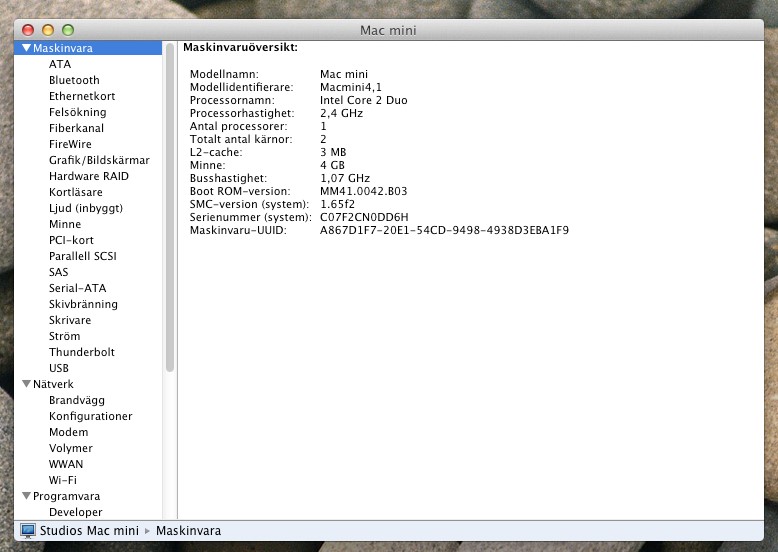Click Maskinvara in the bottom path bar
Viewport: 778px width, 552px height.
[189, 530]
